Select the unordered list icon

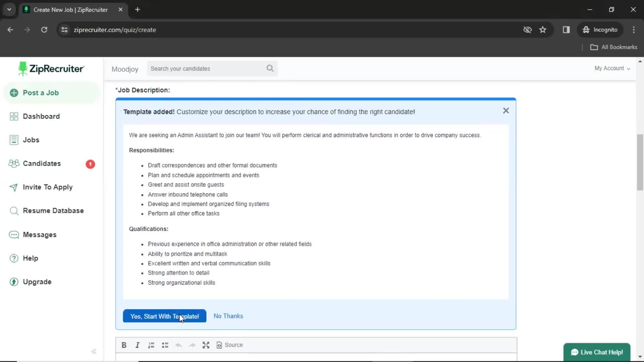(165, 345)
